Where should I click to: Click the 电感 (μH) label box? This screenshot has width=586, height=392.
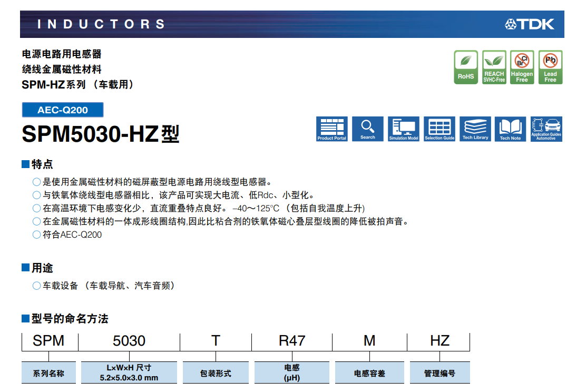[292, 373]
